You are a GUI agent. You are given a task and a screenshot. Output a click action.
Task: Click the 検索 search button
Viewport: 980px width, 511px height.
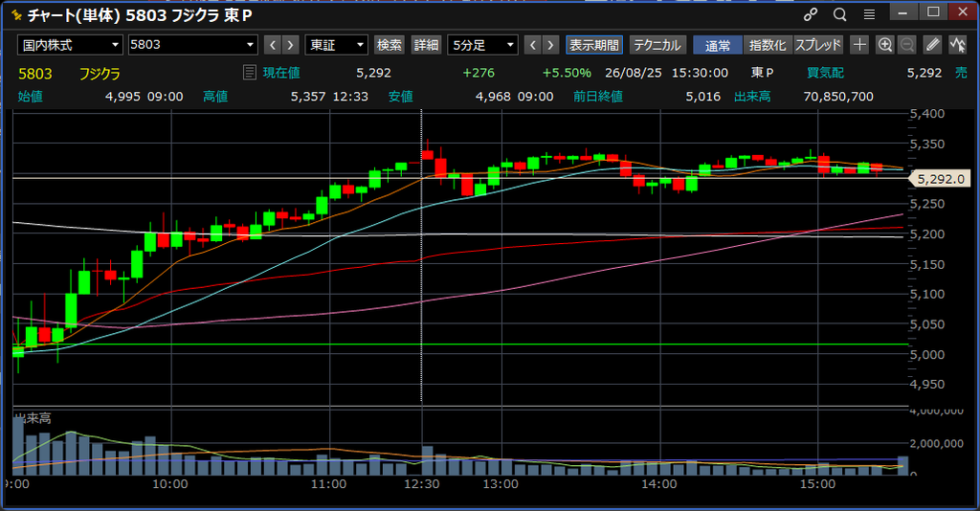(x=390, y=45)
